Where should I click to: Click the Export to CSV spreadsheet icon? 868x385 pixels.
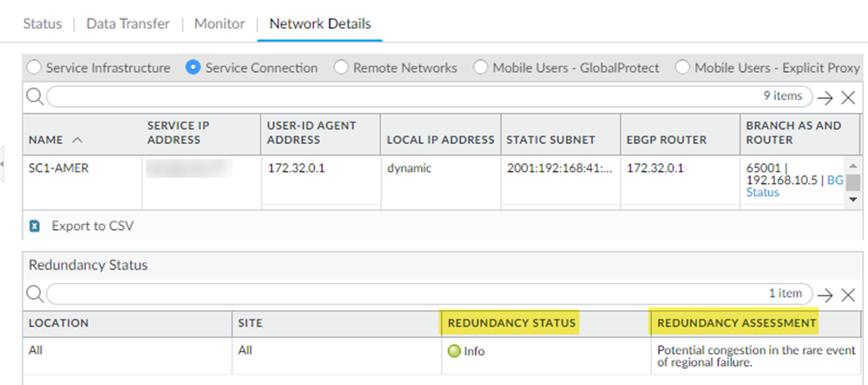[x=35, y=226]
